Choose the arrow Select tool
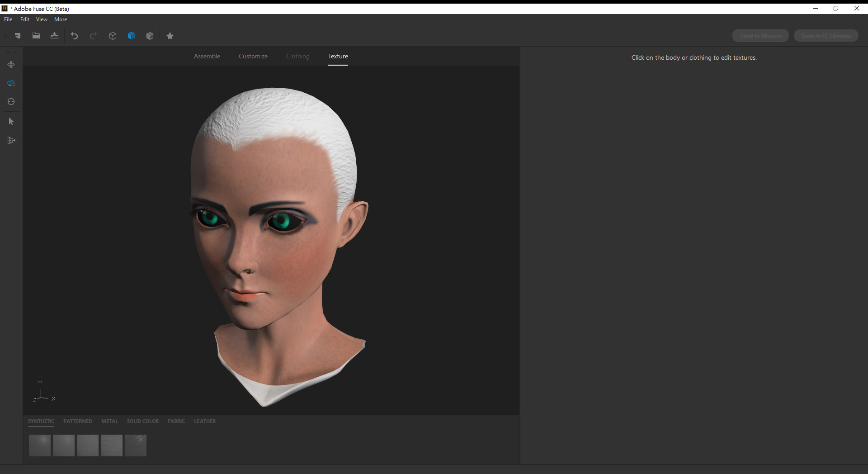Screen dimensions: 868x474 coord(11,121)
